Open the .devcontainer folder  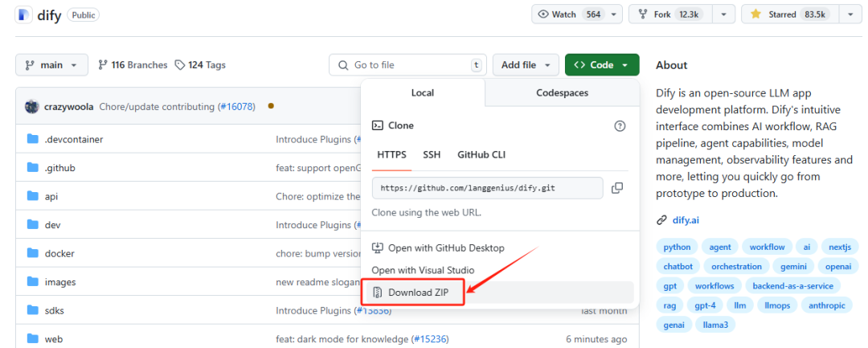[74, 139]
